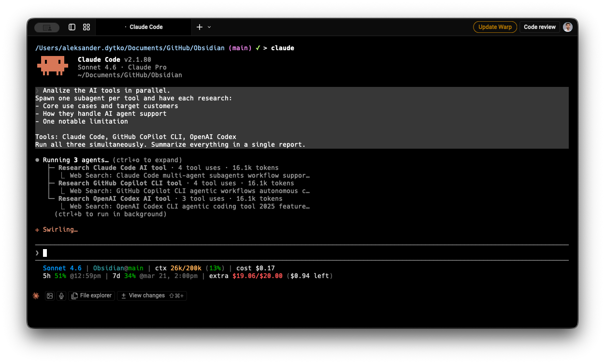Click 'How they handle AI agent support' line
This screenshot has height=364, width=605.
101,113
